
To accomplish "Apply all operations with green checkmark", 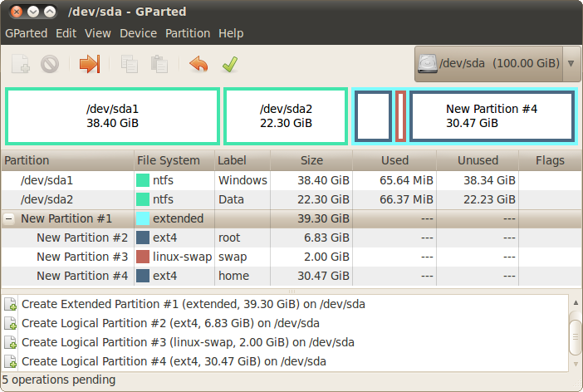I will [x=230, y=64].
